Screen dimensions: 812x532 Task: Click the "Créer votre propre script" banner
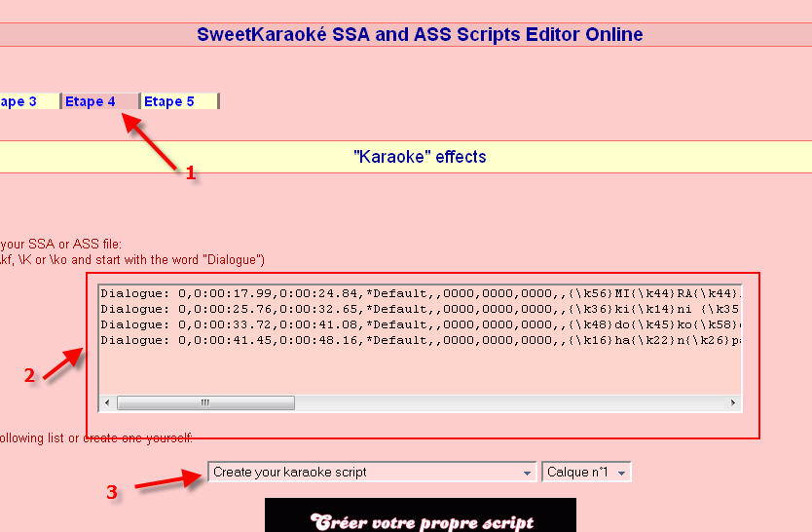click(x=421, y=515)
